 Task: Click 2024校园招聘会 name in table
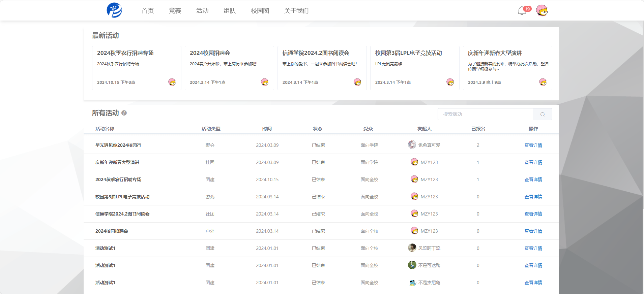coord(112,231)
